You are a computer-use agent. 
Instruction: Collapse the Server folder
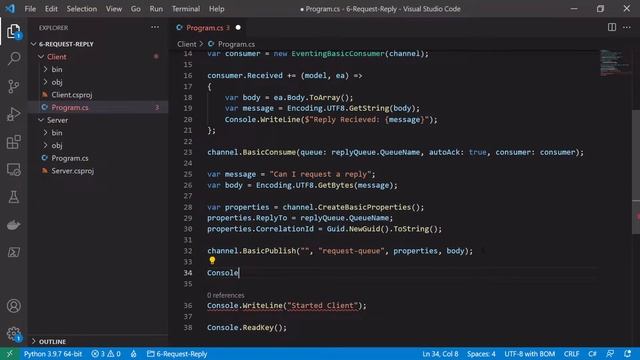point(98,120)
